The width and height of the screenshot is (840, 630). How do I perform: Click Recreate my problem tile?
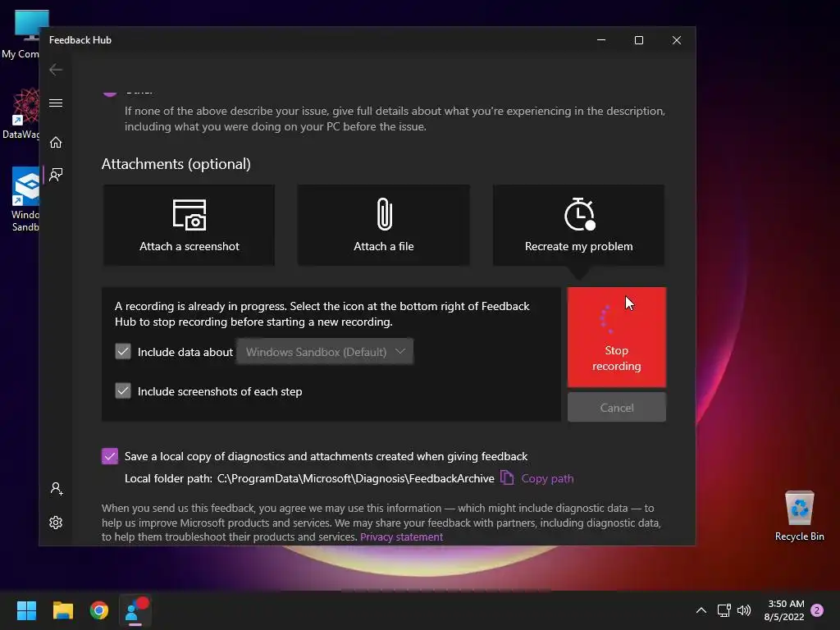click(578, 225)
